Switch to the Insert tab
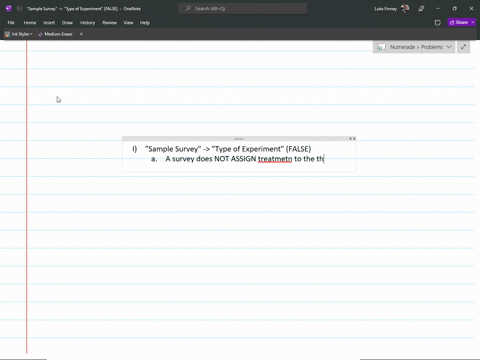480x360 pixels. point(49,23)
